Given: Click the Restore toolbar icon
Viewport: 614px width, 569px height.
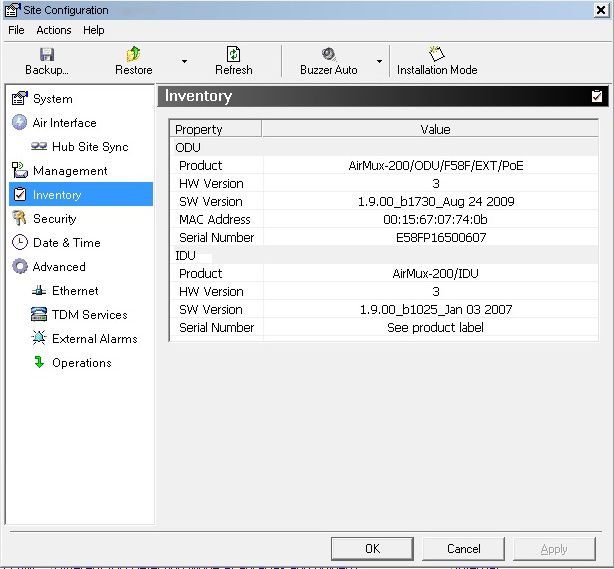Looking at the screenshot, I should point(134,54).
